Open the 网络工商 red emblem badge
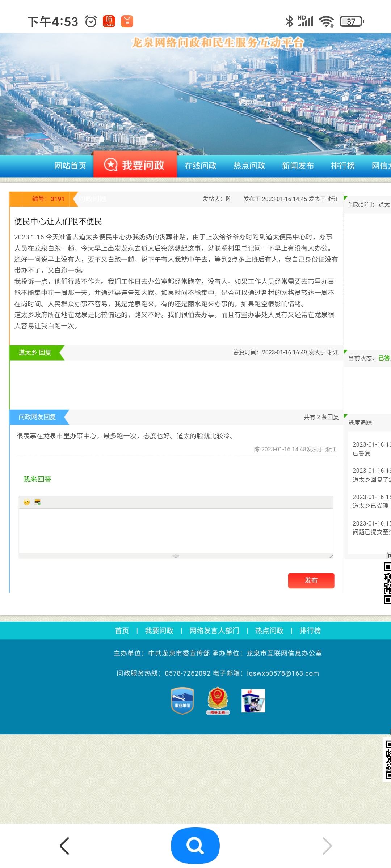The height and width of the screenshot is (868, 391). pyautogui.click(x=218, y=701)
